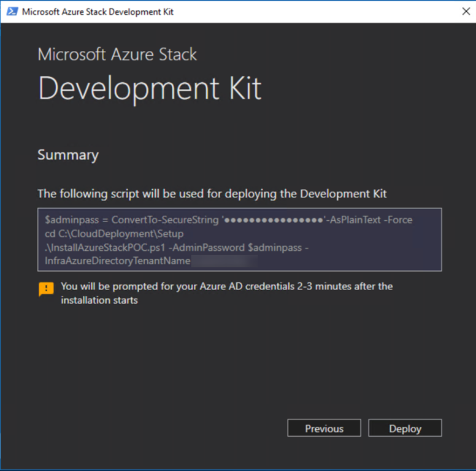
Task: Click the masked admin password dots
Action: (274, 220)
